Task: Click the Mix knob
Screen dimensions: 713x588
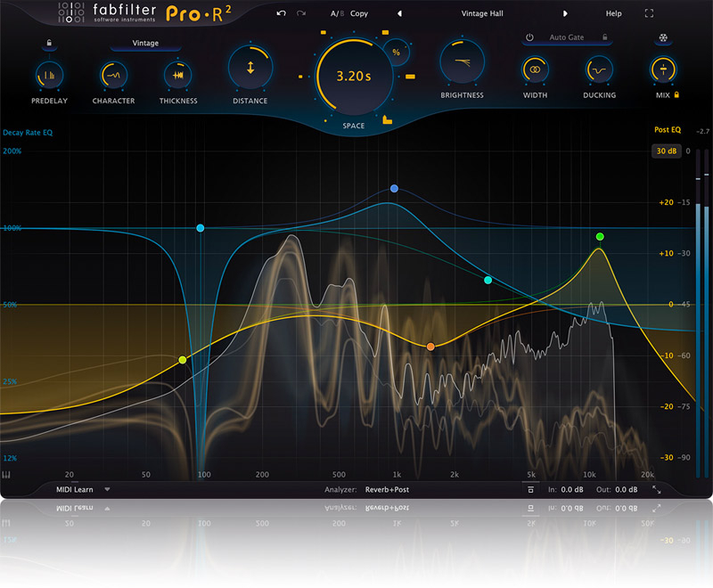Action: coord(663,69)
